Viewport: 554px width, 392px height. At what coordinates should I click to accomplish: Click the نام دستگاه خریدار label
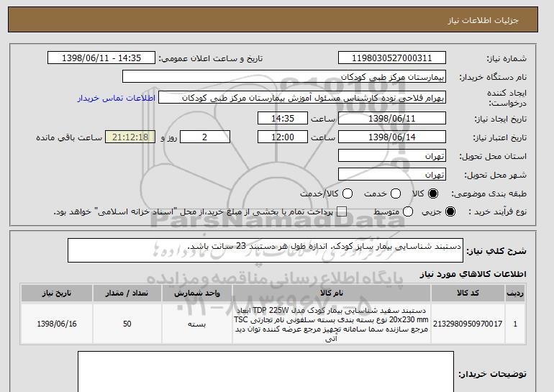[x=493, y=78]
